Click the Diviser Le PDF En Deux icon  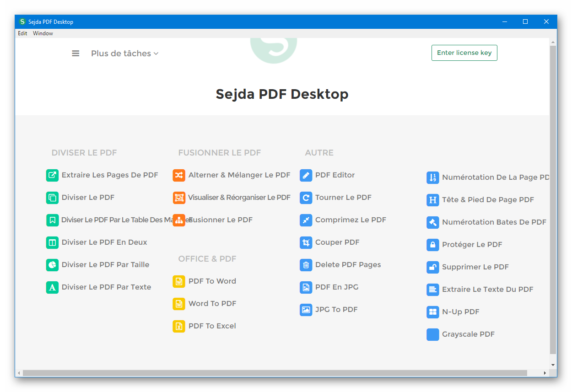tap(53, 242)
